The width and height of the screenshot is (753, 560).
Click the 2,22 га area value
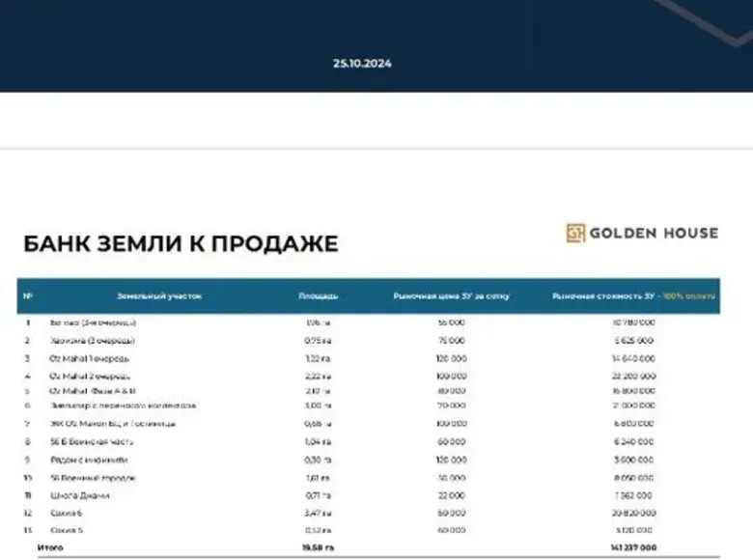coord(318,376)
